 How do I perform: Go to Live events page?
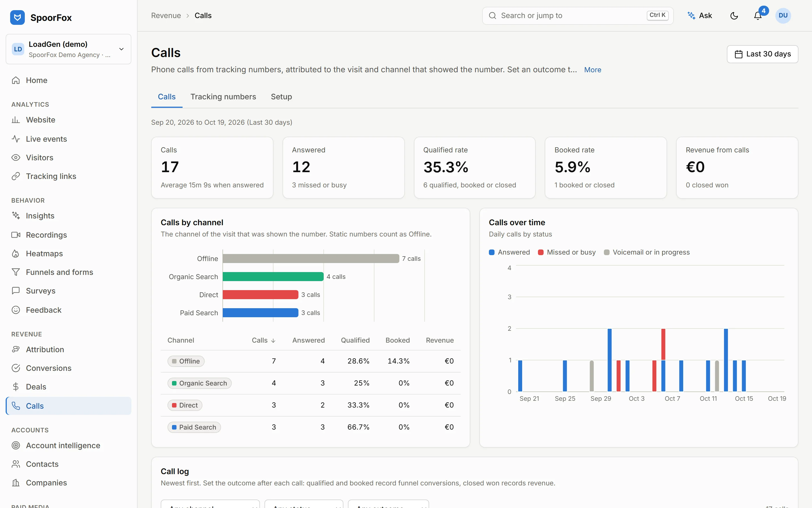point(69,139)
